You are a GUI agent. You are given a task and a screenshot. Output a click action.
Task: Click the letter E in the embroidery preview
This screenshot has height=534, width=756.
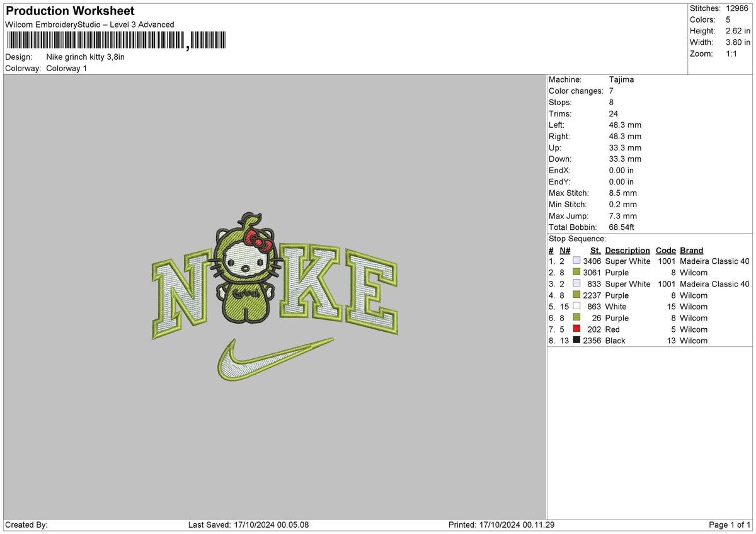click(x=372, y=291)
